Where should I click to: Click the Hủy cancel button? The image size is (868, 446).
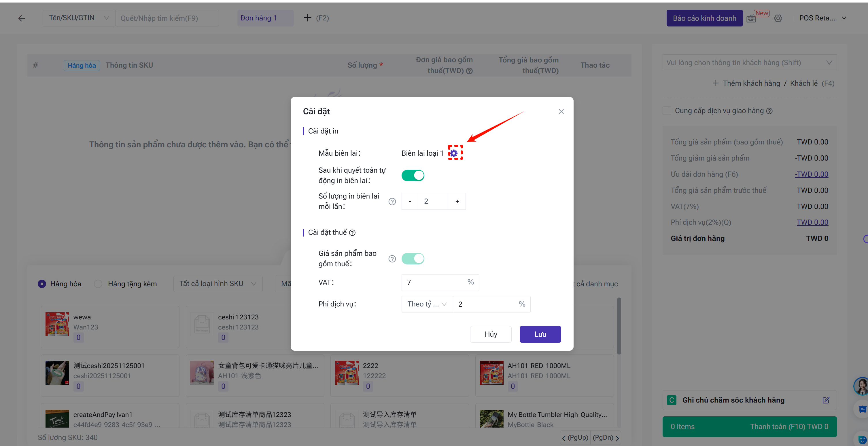click(x=491, y=334)
